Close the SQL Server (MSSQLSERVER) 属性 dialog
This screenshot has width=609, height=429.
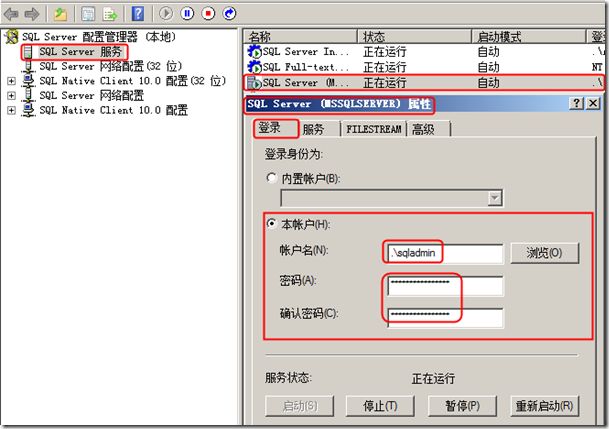(x=593, y=103)
